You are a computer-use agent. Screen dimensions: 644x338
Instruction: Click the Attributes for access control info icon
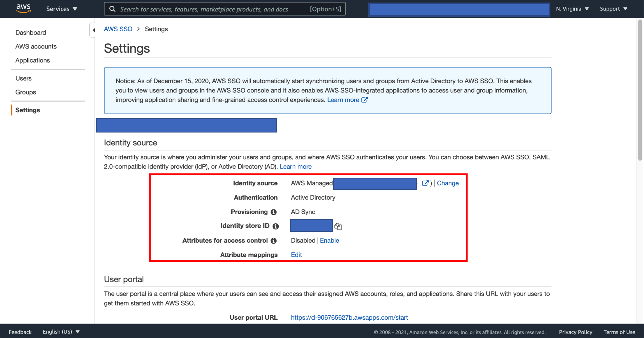tap(274, 241)
